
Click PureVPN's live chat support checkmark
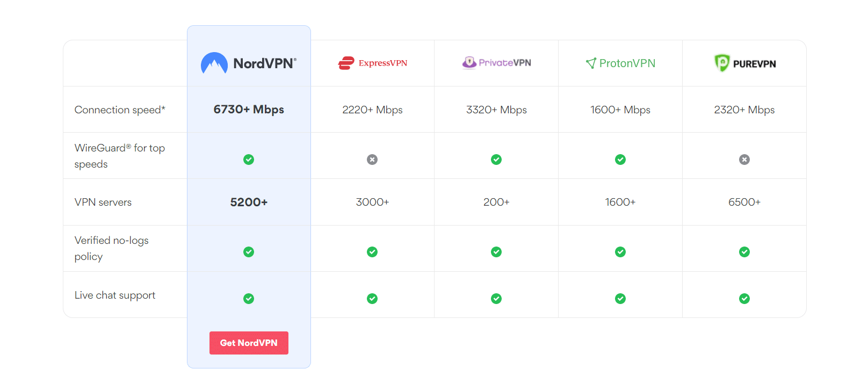tap(744, 299)
